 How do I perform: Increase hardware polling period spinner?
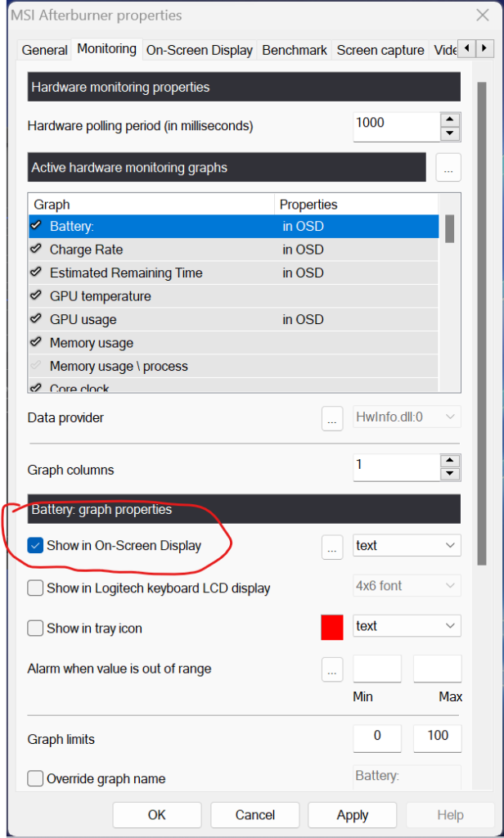[x=450, y=119]
